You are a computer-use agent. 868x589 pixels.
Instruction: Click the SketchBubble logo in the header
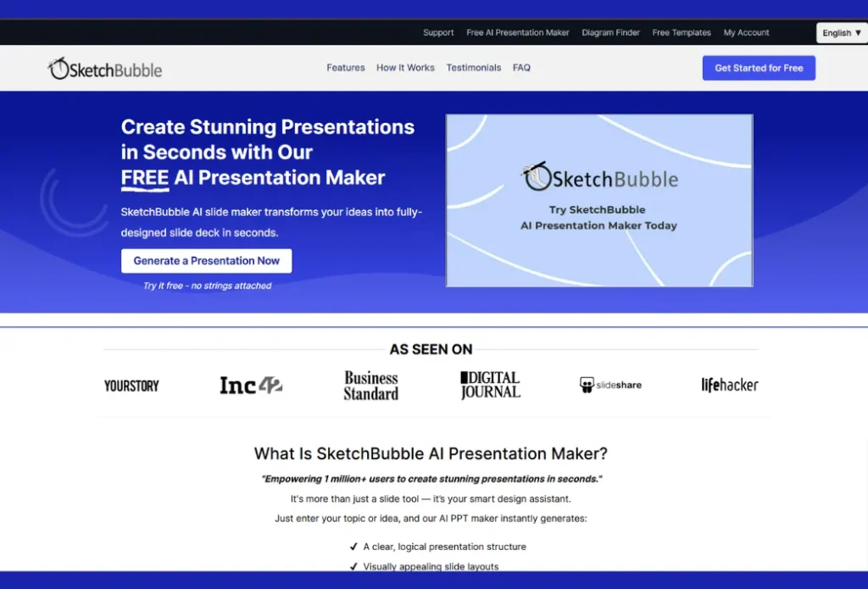point(104,69)
